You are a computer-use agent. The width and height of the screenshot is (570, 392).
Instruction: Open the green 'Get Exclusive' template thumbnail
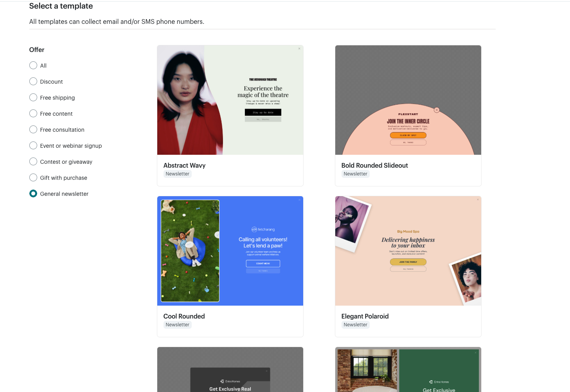[408, 369]
